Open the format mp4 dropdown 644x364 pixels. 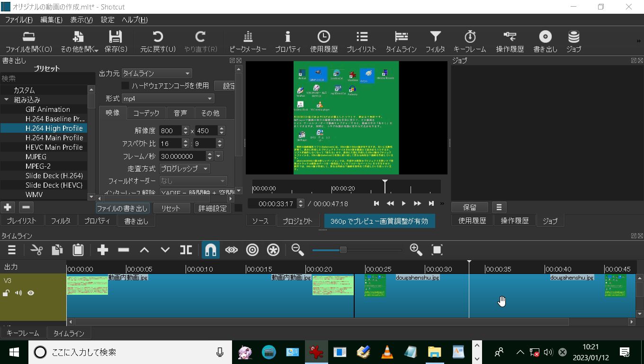click(168, 99)
